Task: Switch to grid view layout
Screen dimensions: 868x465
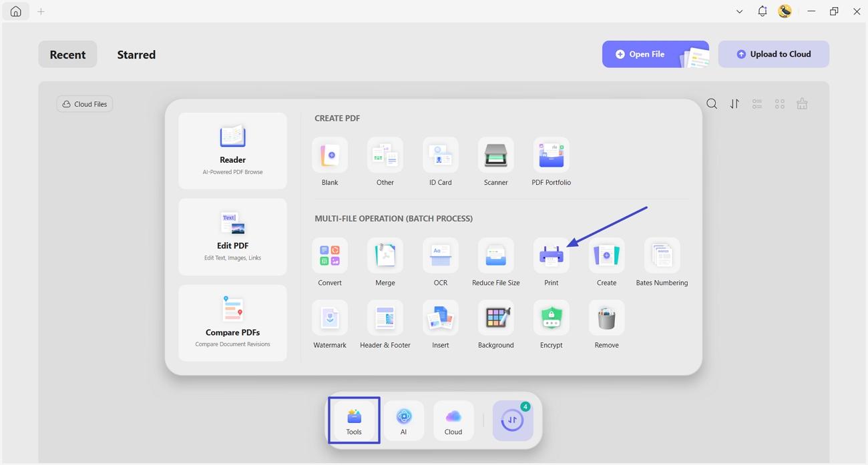Action: click(x=780, y=104)
